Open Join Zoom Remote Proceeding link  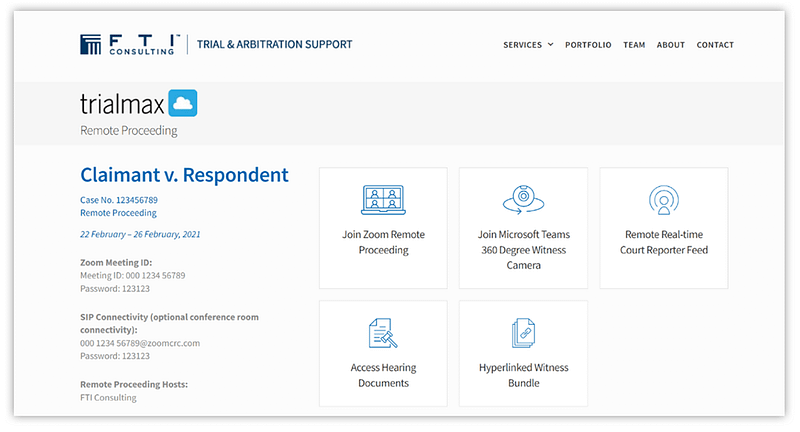[383, 228]
